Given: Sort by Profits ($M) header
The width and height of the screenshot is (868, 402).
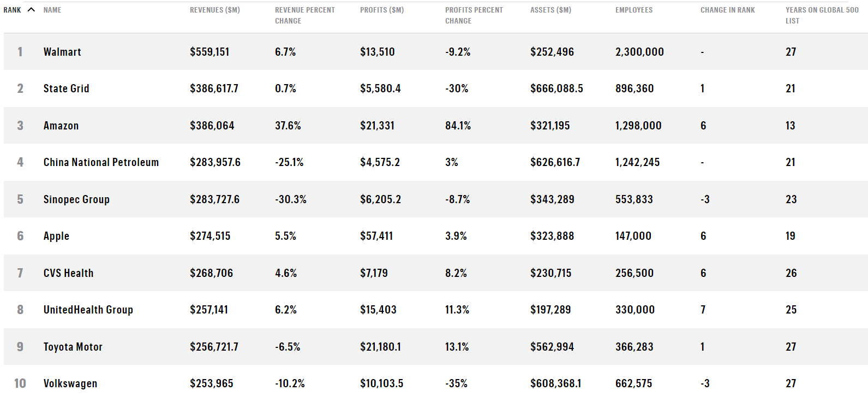Looking at the screenshot, I should [382, 10].
